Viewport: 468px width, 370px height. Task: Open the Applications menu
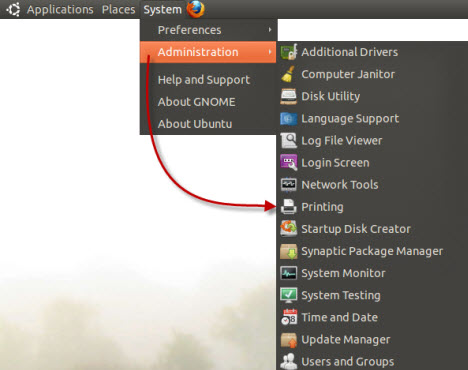click(60, 10)
